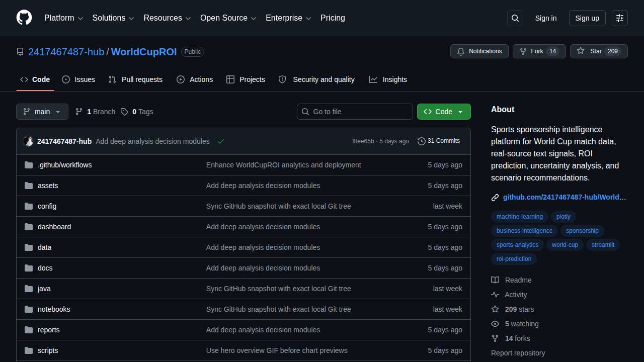Open the green Code dropdown button
This screenshot has width=644, height=362.
click(x=444, y=112)
